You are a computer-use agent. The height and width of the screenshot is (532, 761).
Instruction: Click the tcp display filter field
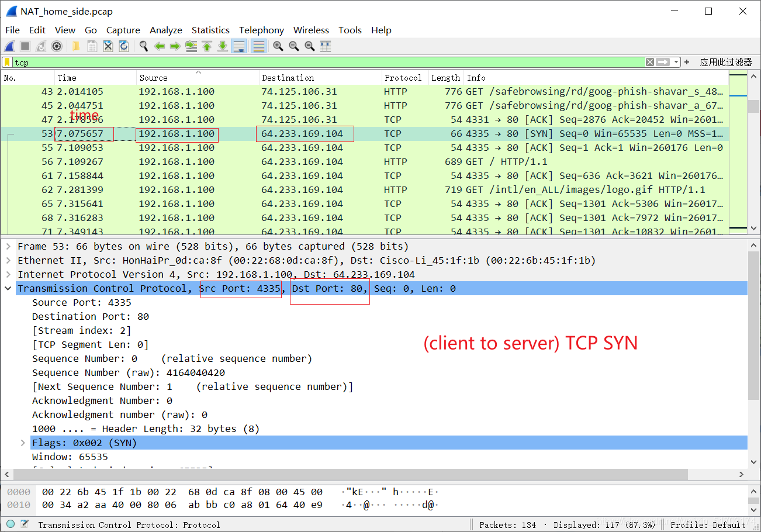click(x=327, y=62)
